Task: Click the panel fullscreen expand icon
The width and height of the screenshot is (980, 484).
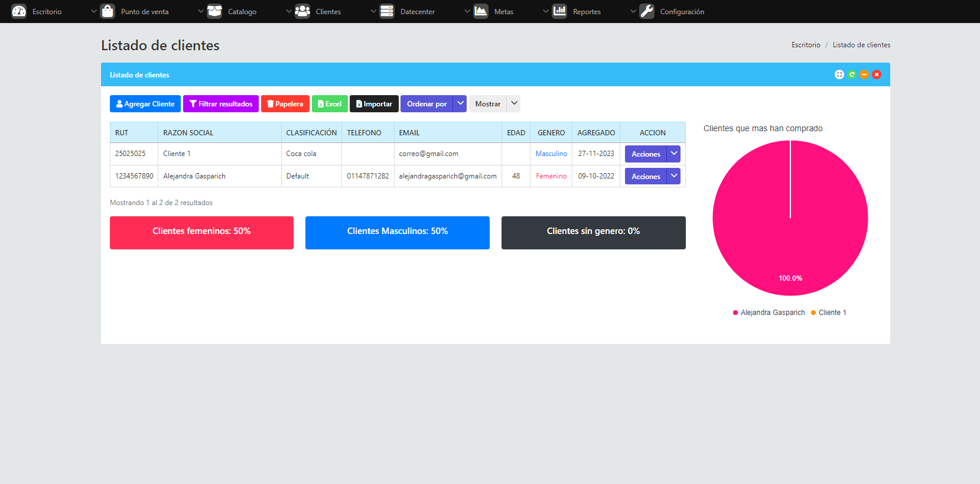Action: click(x=839, y=74)
